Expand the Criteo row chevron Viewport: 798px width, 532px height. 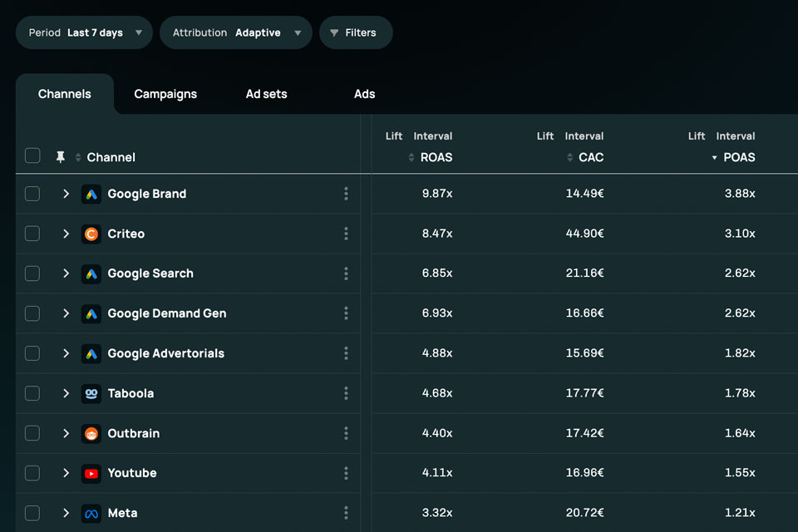tap(66, 233)
